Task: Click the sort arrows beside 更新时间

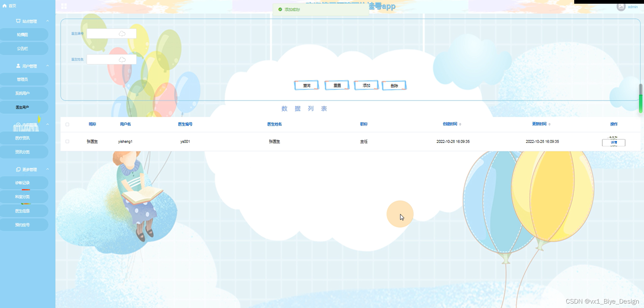Action: tap(550, 124)
